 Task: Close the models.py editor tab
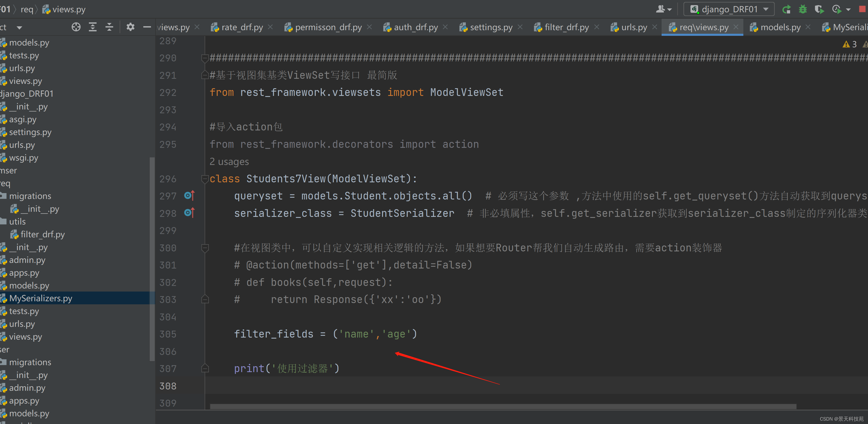click(808, 27)
